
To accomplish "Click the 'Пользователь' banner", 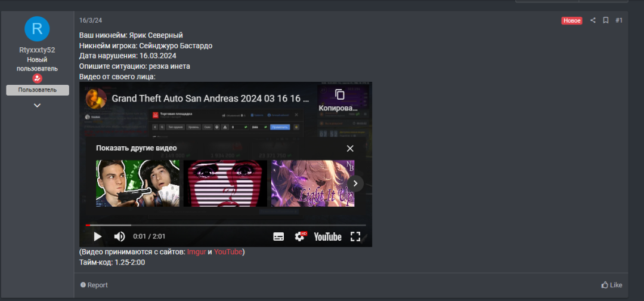I will coord(38,90).
